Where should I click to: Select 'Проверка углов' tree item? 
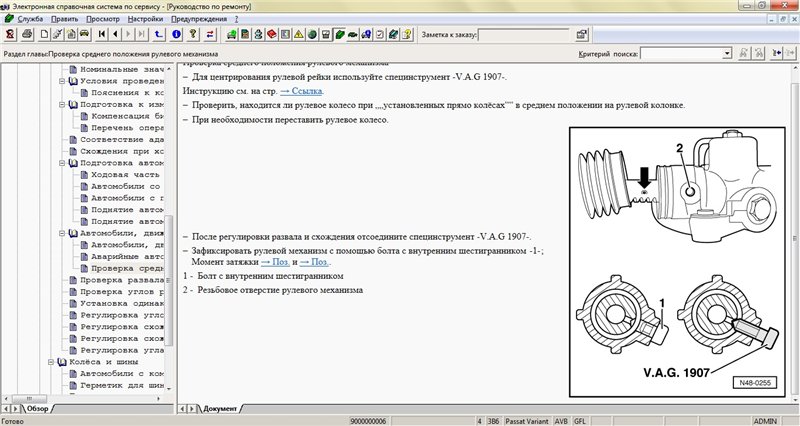(x=122, y=292)
